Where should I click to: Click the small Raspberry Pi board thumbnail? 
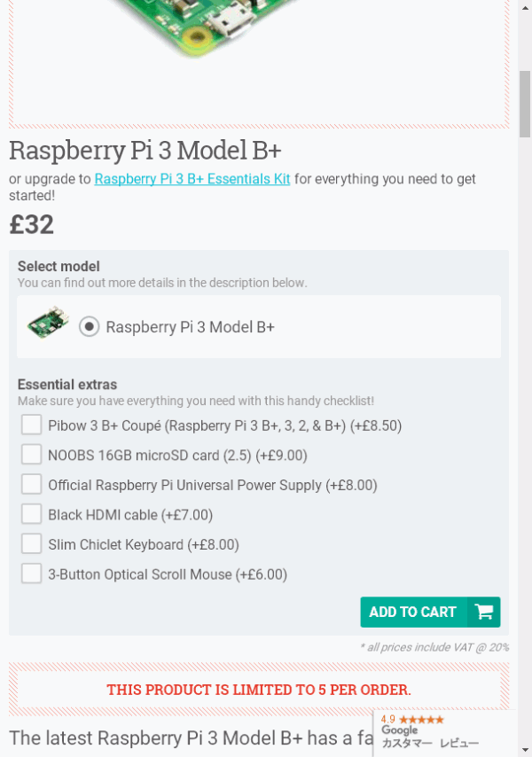[48, 324]
